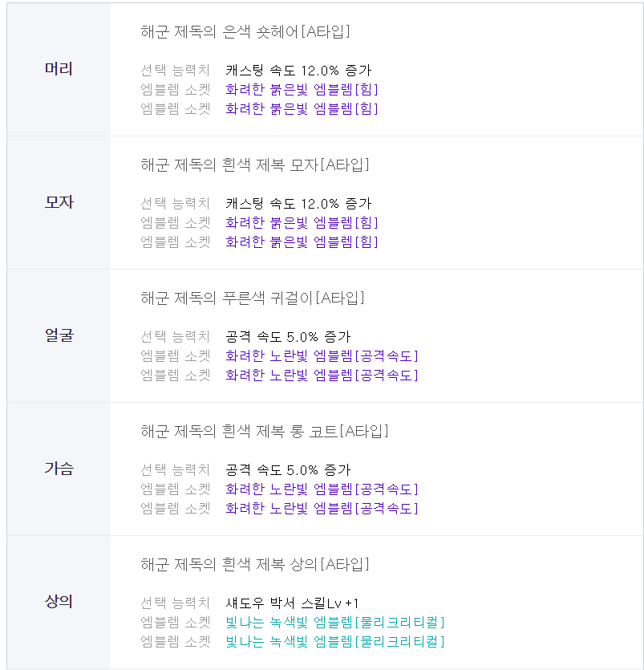Click the 얼굴 slot label
Screen dimensions: 644x670
[59, 335]
